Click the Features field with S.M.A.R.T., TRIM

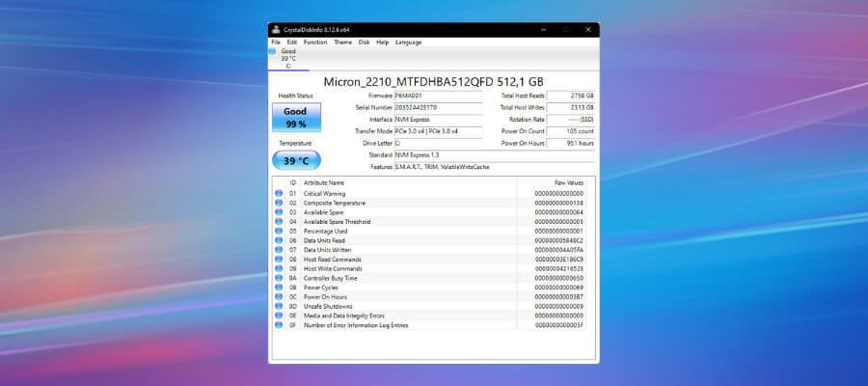(x=495, y=167)
